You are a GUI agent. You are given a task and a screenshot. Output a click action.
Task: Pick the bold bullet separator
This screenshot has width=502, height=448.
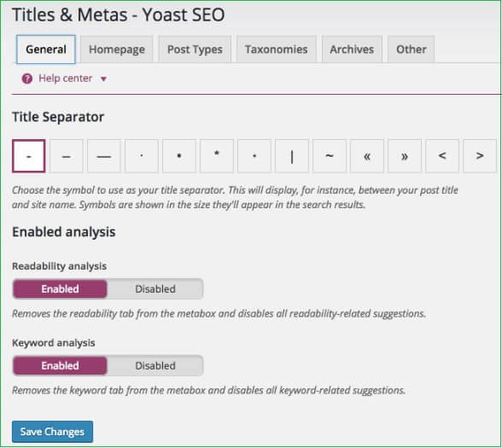[179, 156]
